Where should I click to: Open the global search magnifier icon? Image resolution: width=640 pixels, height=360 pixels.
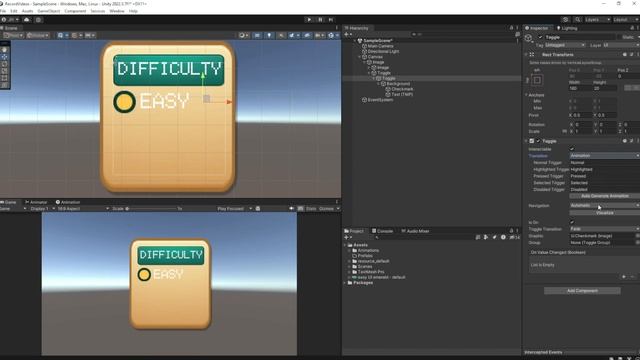(578, 20)
